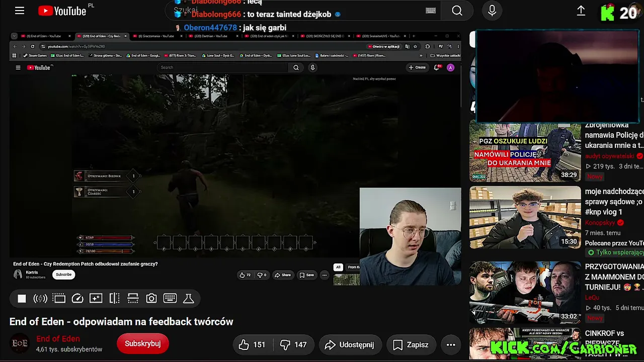
Task: Switch to the 'SKOŃCZYŁO SIĘ END' browser tab
Action: (x=325, y=36)
